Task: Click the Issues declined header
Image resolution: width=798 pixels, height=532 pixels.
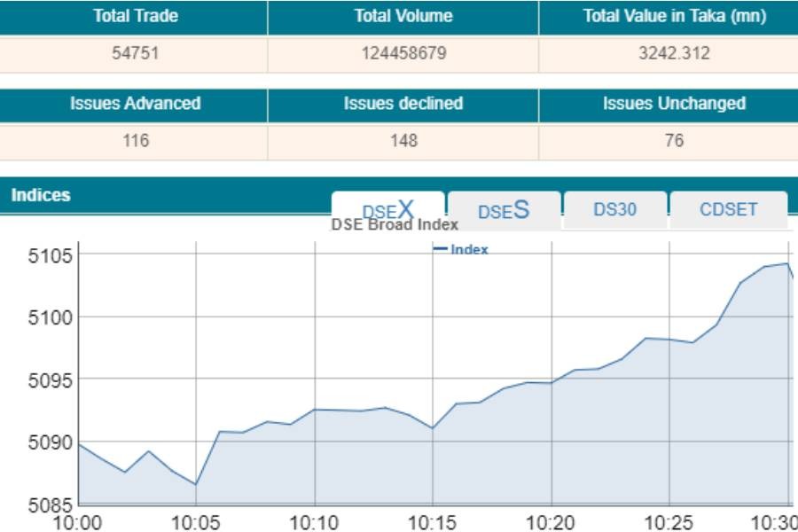Action: tap(403, 104)
